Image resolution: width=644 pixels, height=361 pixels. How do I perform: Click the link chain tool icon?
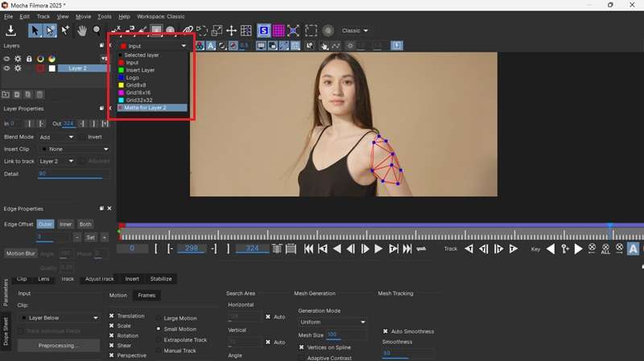click(x=188, y=31)
